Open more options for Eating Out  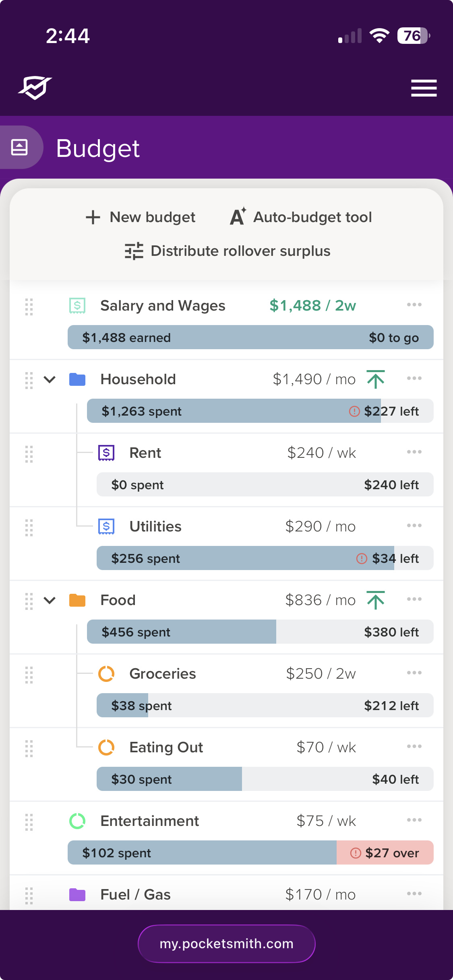coord(414,747)
